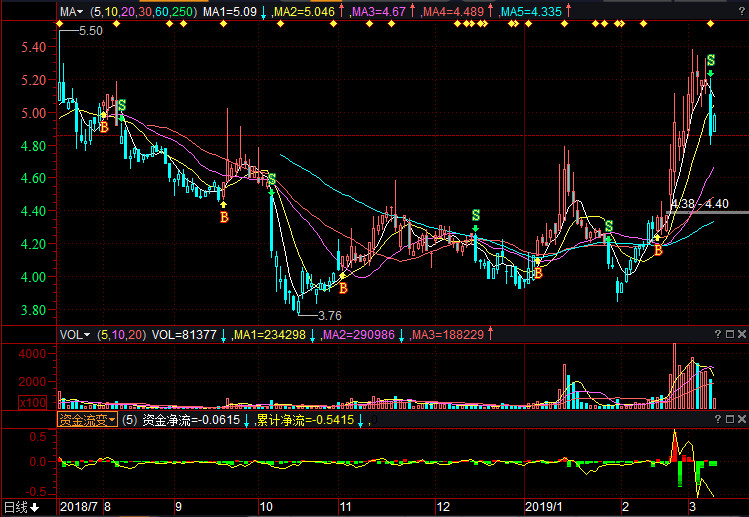Edit MA parameters (5,10,20,30,60,250)
Image resolution: width=749 pixels, height=517 pixels.
(x=143, y=11)
